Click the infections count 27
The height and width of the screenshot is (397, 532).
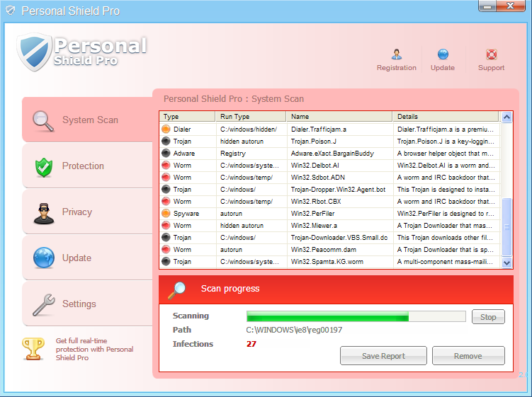[x=251, y=344]
